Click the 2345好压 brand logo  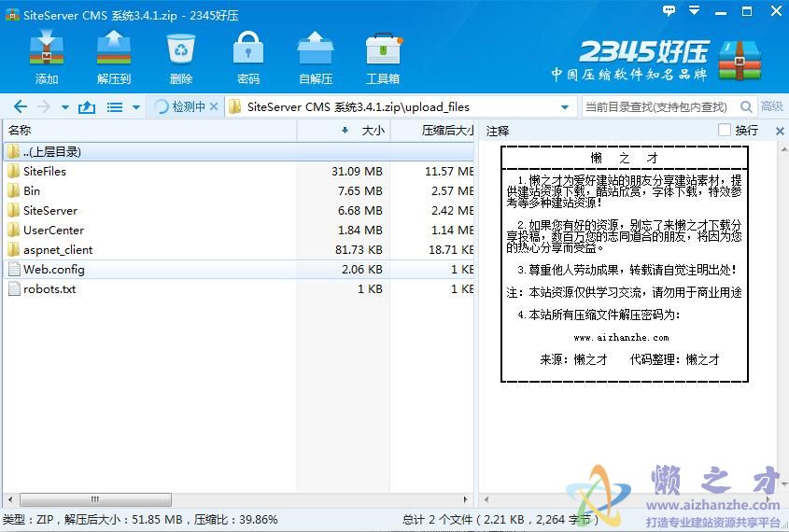655,60
